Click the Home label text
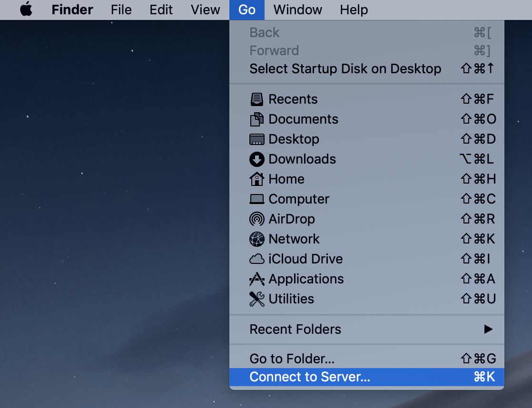 [286, 179]
